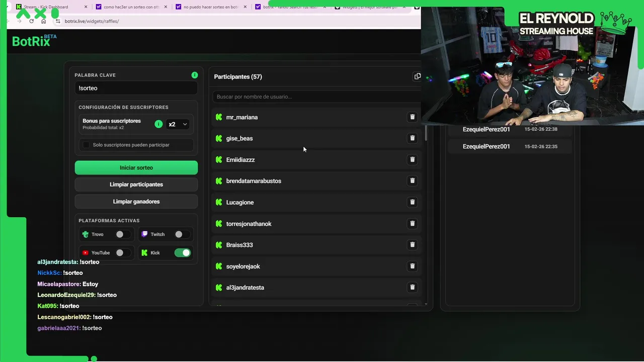This screenshot has height=362, width=644.
Task: Click chat message from NickkSc
Action: [x=60, y=273]
